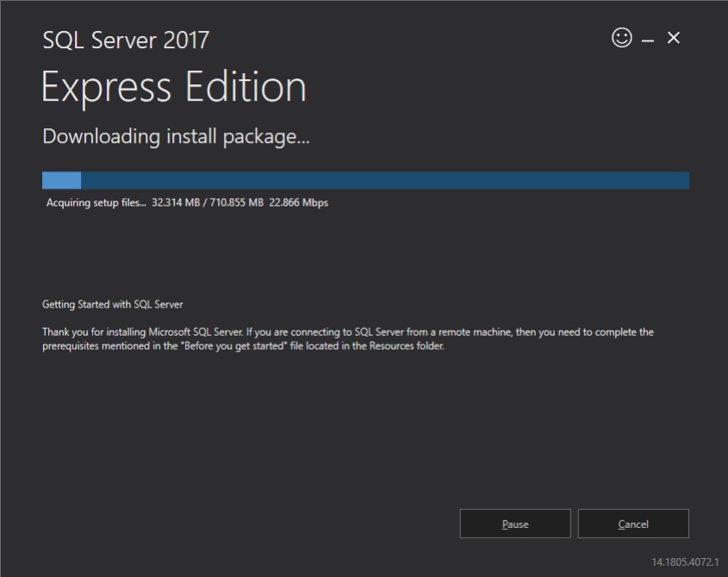Click the "Express Edition" heading

[x=174, y=87]
